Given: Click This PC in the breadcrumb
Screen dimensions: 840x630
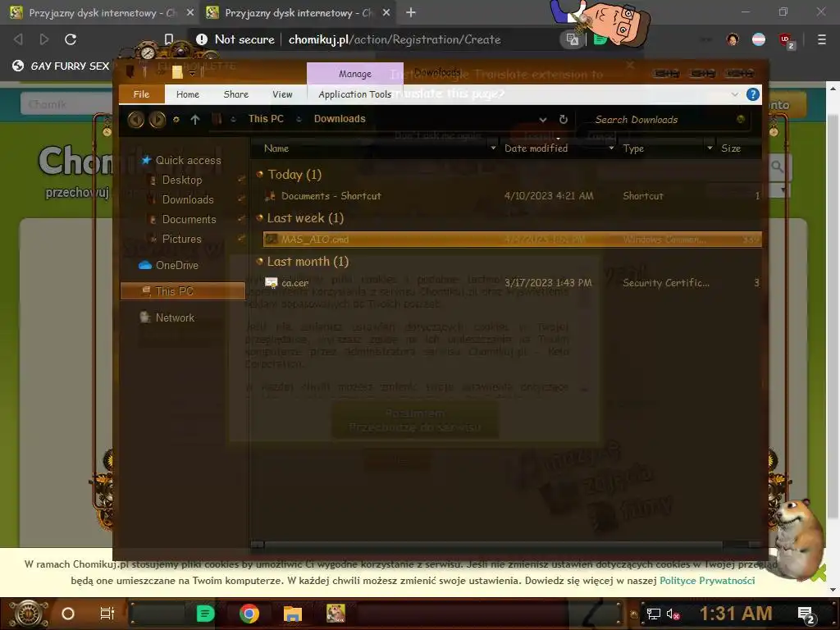Looking at the screenshot, I should point(266,119).
